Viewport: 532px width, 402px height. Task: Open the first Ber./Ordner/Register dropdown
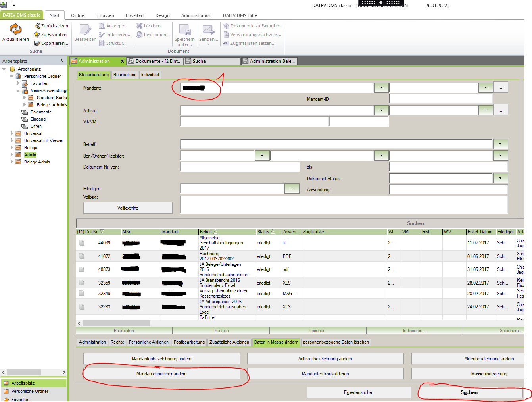(262, 156)
